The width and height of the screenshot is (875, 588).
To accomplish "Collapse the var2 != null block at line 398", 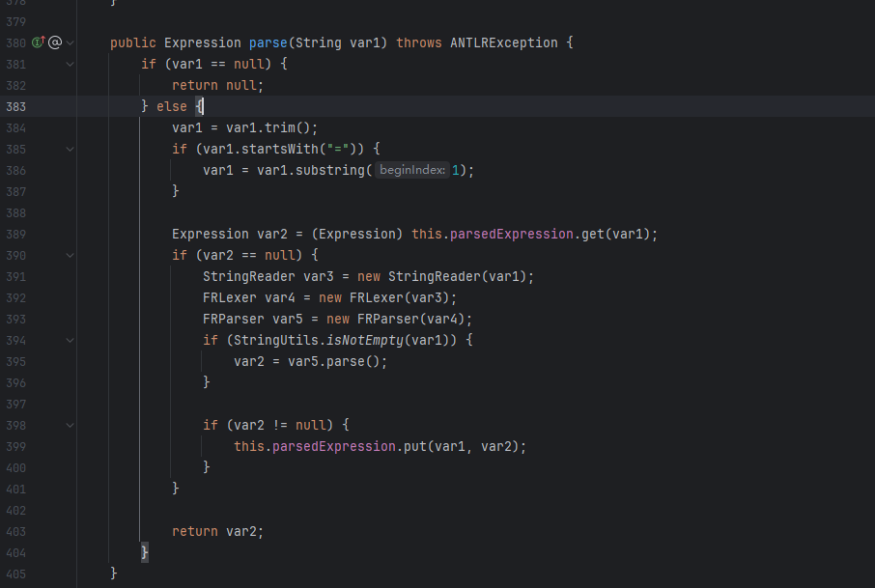I will coord(71,425).
